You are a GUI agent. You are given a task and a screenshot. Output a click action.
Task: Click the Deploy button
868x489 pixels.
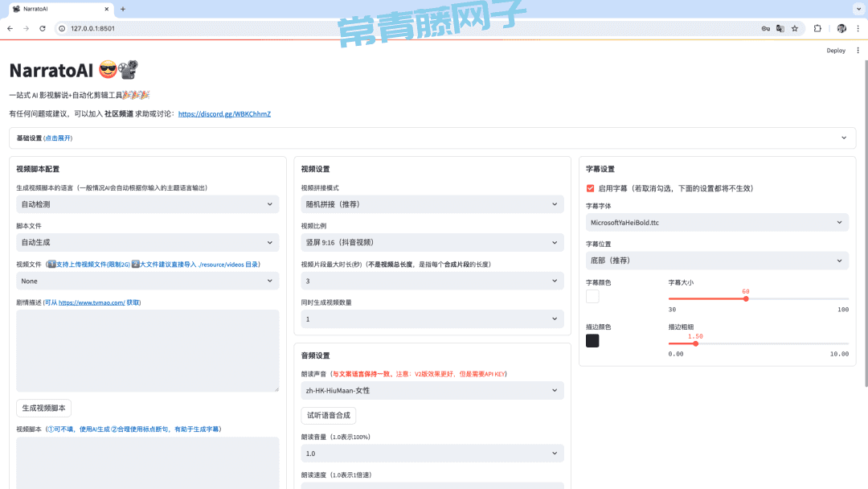pyautogui.click(x=836, y=51)
